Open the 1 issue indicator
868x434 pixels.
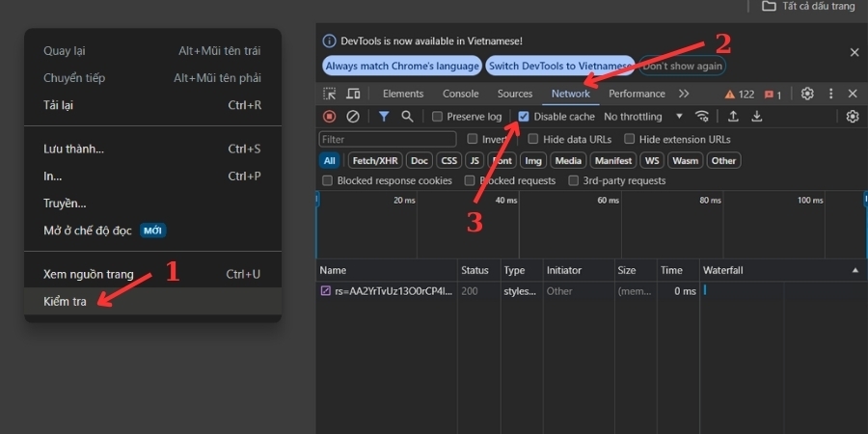click(x=773, y=95)
